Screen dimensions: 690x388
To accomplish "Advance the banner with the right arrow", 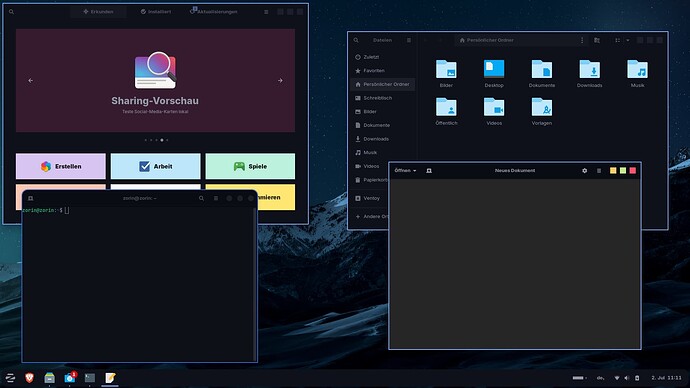I will click(280, 81).
